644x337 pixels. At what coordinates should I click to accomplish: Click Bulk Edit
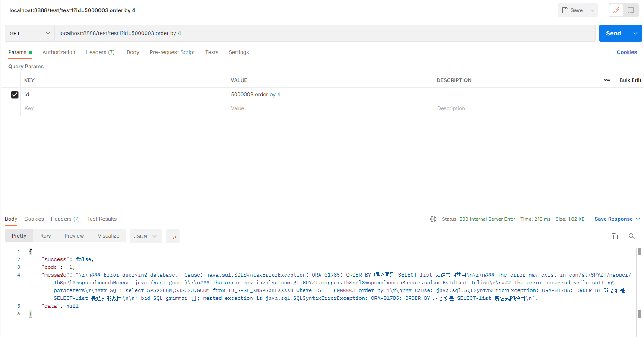click(630, 80)
